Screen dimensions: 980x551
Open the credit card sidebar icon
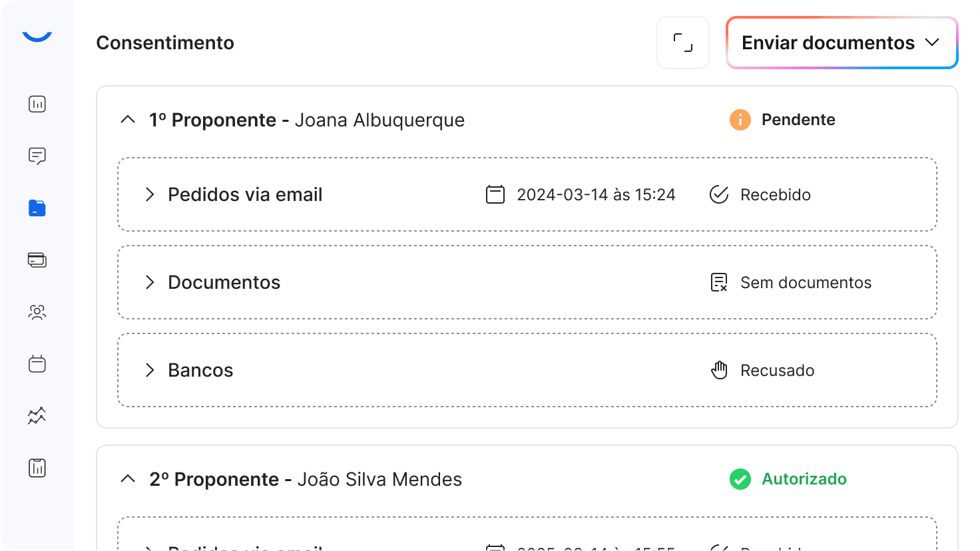click(37, 260)
